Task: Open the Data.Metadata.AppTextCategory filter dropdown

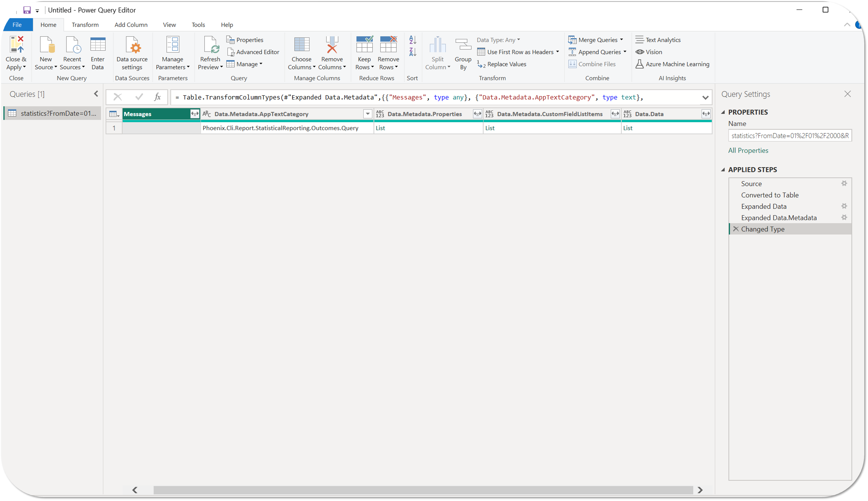Action: (x=367, y=114)
